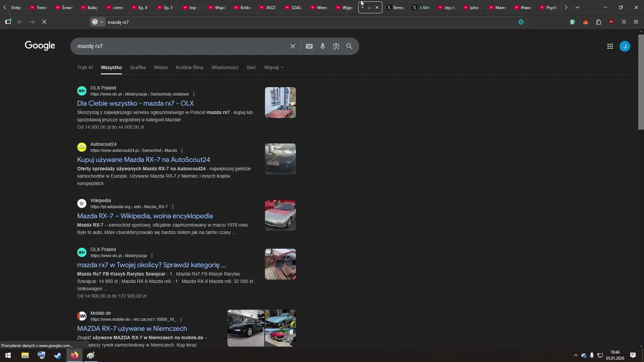Stop loading the page
The image size is (644, 362).
pos(44,22)
